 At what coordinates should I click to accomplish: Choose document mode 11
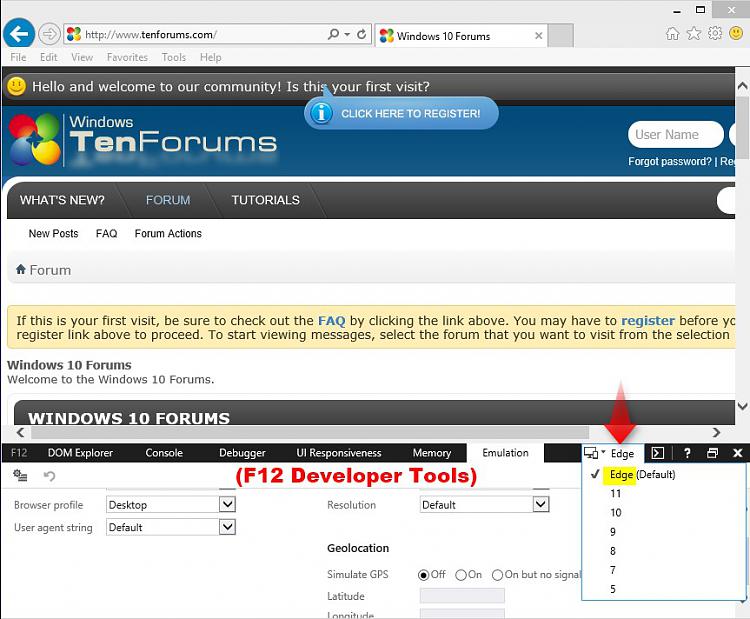coord(663,494)
